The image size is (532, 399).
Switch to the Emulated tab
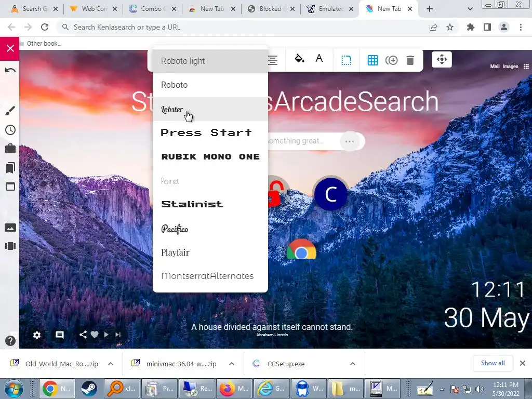coord(330,9)
